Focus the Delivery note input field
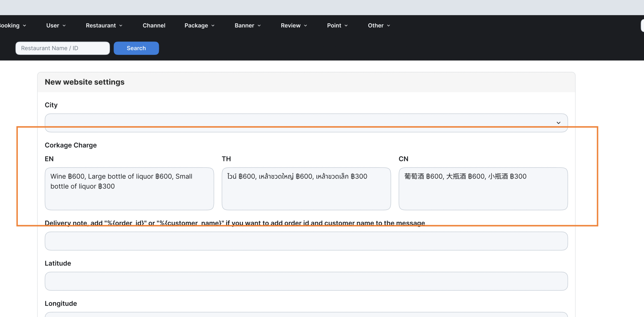The height and width of the screenshot is (317, 644). (x=306, y=241)
